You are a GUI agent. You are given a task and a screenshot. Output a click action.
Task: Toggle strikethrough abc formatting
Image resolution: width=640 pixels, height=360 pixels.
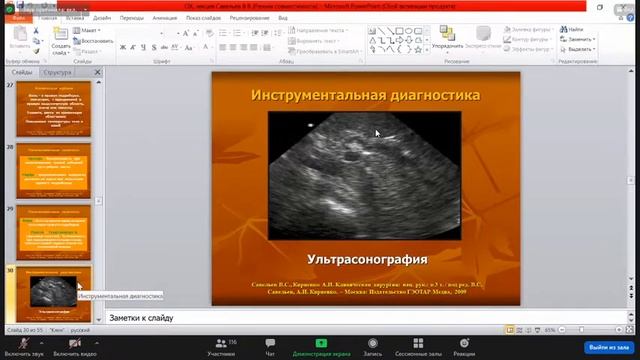pyautogui.click(x=164, y=48)
